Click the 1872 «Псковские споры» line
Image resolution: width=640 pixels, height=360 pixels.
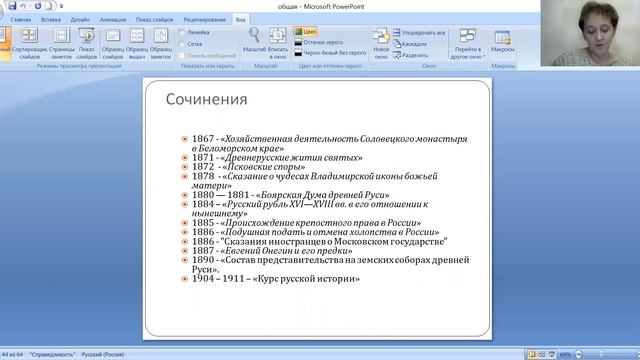coord(249,167)
